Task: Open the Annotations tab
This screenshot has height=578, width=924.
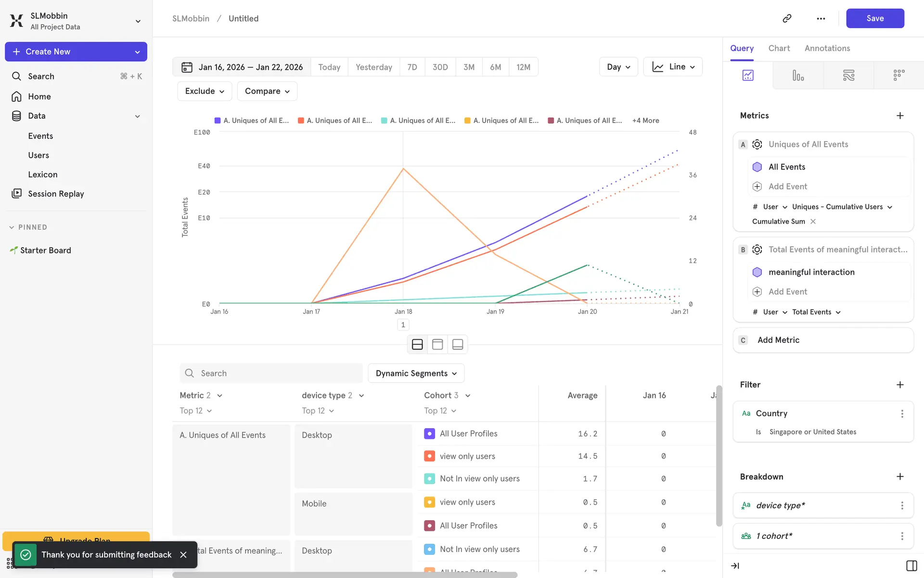Action: (x=827, y=48)
